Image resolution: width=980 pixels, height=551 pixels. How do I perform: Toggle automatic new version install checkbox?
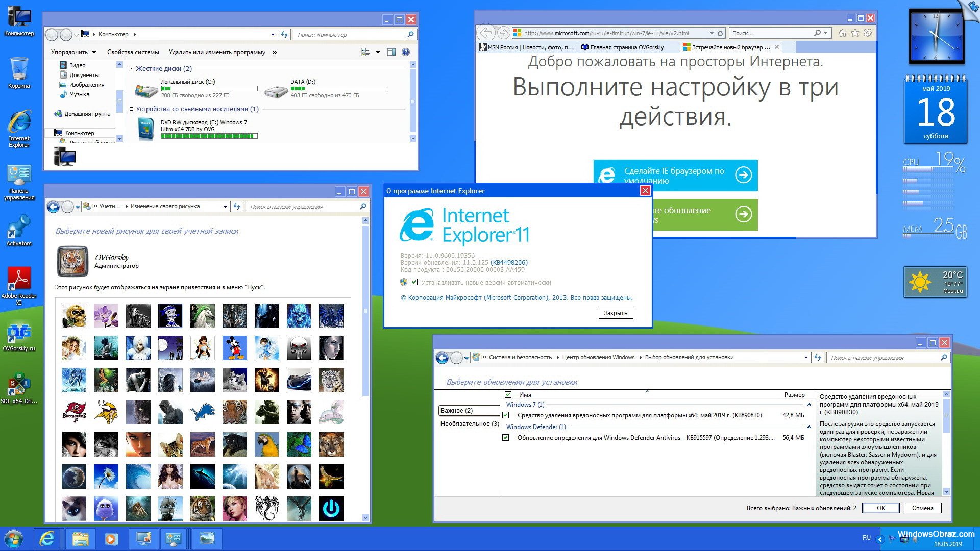414,282
